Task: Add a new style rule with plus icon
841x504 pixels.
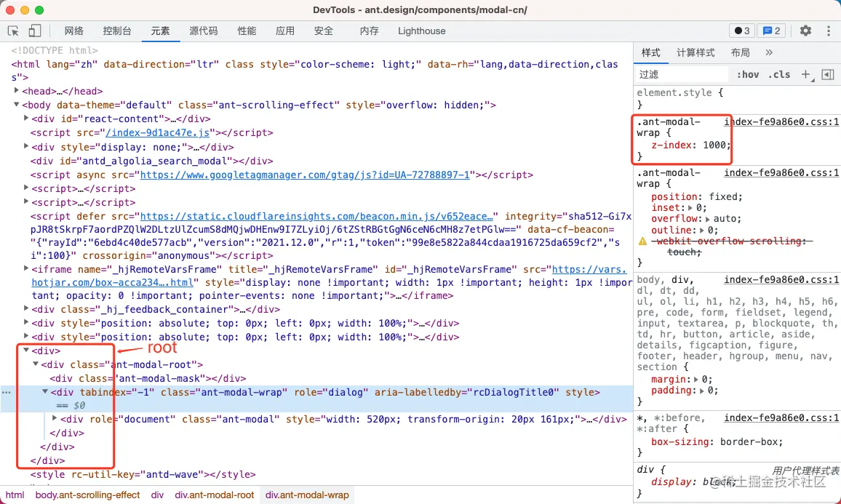Action: point(807,74)
